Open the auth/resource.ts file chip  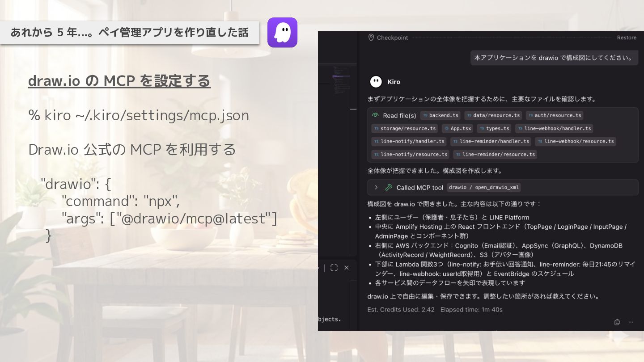pyautogui.click(x=555, y=115)
